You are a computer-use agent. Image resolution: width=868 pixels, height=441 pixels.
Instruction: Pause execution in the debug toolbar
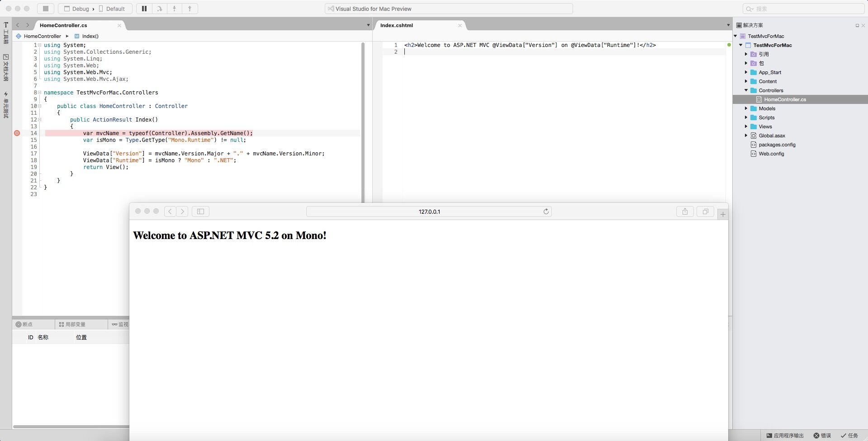pyautogui.click(x=144, y=9)
